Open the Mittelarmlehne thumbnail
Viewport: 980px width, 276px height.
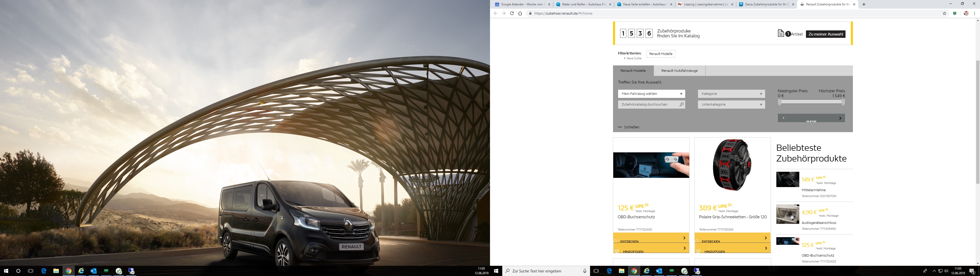pos(788,179)
